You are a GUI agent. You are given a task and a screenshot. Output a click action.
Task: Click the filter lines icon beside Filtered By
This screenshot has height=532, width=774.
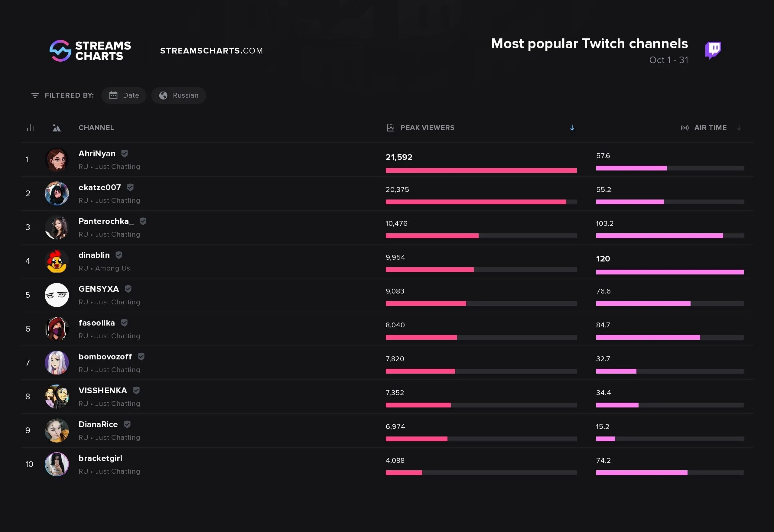[35, 96]
